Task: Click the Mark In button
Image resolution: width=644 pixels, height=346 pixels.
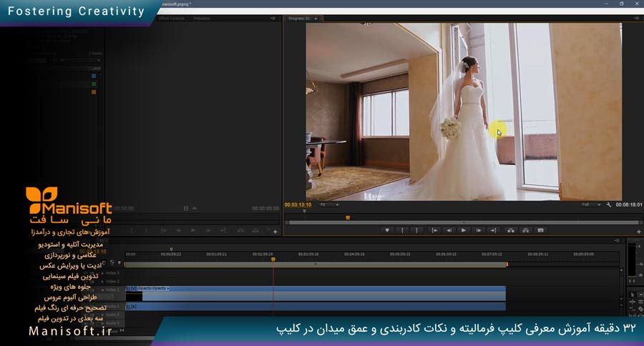Action: (402, 231)
